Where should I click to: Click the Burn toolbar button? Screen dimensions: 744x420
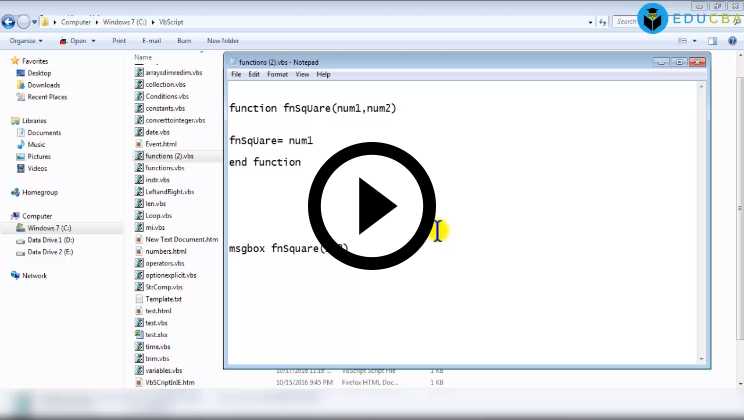pos(184,41)
